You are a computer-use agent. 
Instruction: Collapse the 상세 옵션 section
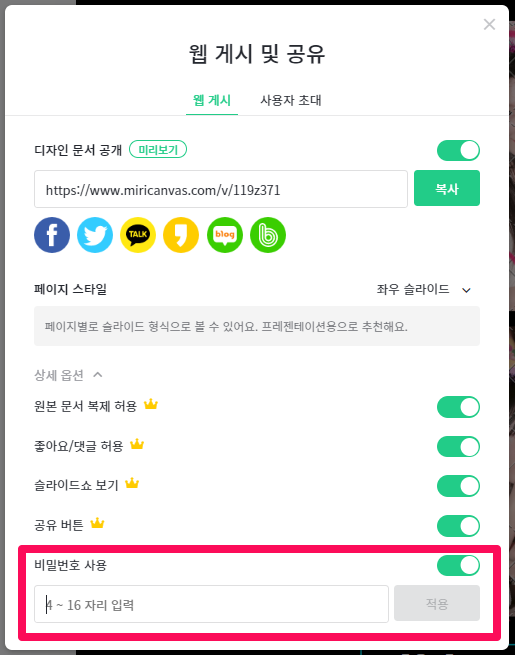coord(68,375)
